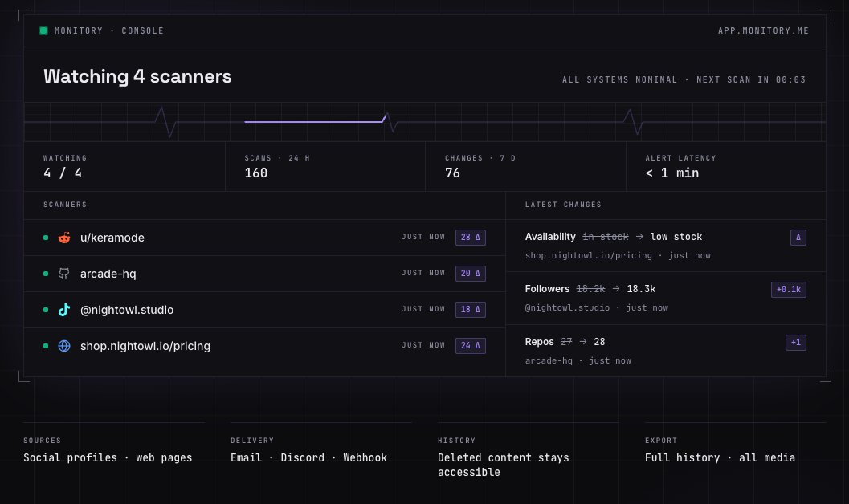849x504 pixels.
Task: Click the Scans 24 H value 160
Action: (x=256, y=173)
